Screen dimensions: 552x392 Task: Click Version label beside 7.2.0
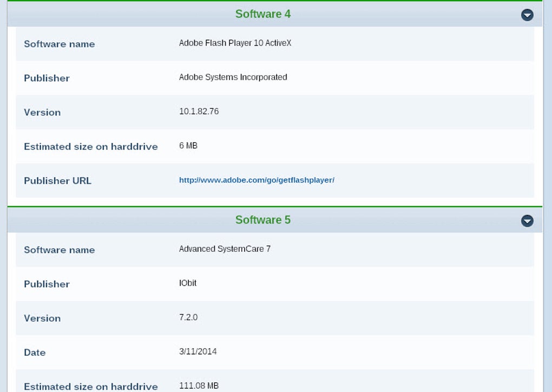(42, 318)
